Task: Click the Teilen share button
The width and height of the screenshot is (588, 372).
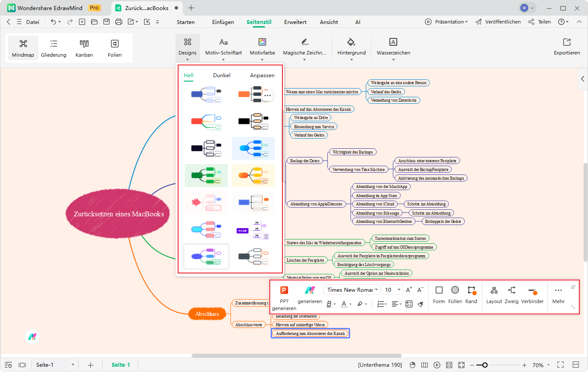Action: (x=539, y=22)
